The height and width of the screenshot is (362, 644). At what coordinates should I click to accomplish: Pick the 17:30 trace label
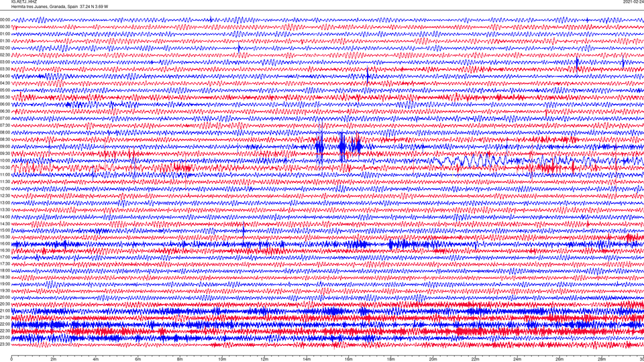pos(5,263)
